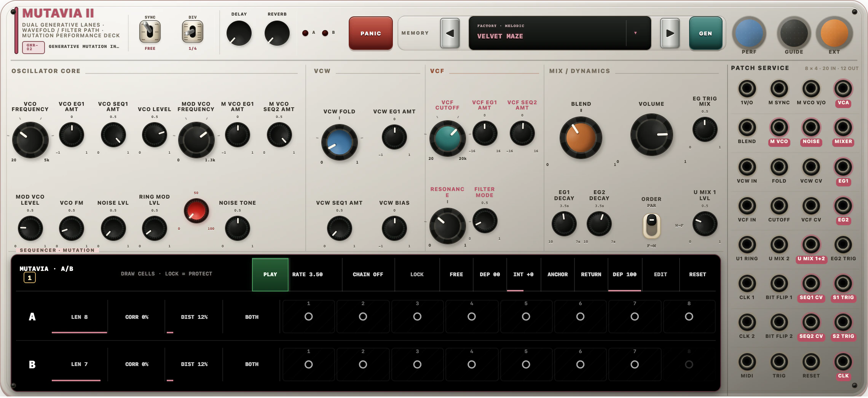This screenshot has width=868, height=398.
Task: Click the FILTER MODE knob
Action: [485, 221]
